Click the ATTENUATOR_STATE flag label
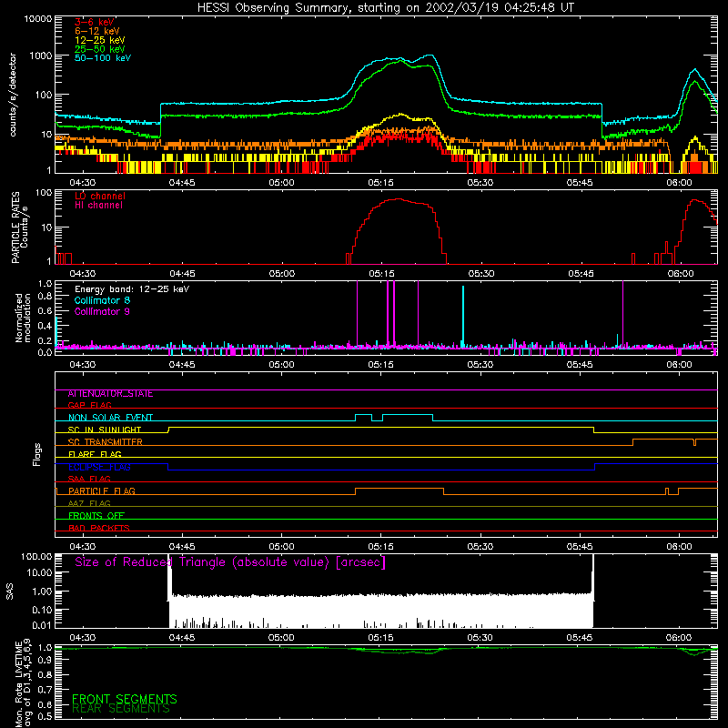Image resolution: width=728 pixels, height=728 pixels. 110,394
